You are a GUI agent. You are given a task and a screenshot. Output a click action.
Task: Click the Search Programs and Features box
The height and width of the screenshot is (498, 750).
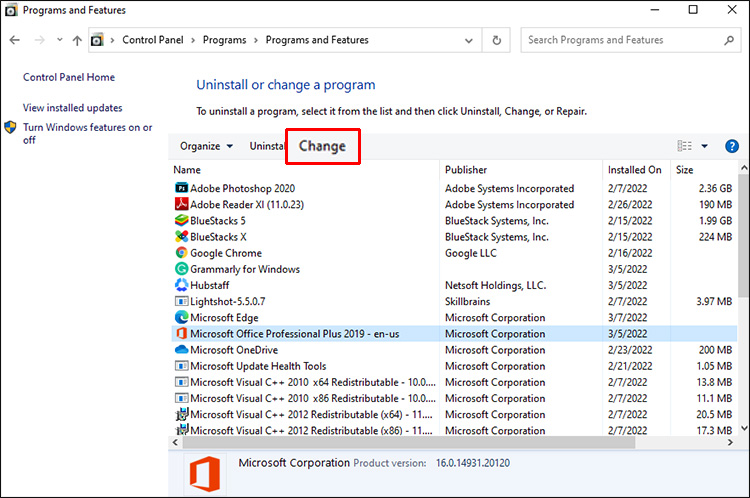[618, 40]
